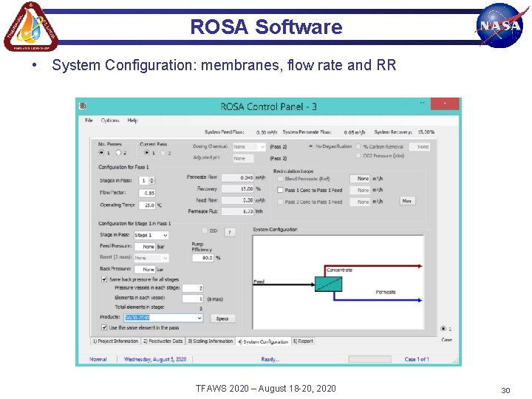This screenshot has height=399, width=532.
Task: Switch to 1) Project Information tab
Action: [x=115, y=341]
